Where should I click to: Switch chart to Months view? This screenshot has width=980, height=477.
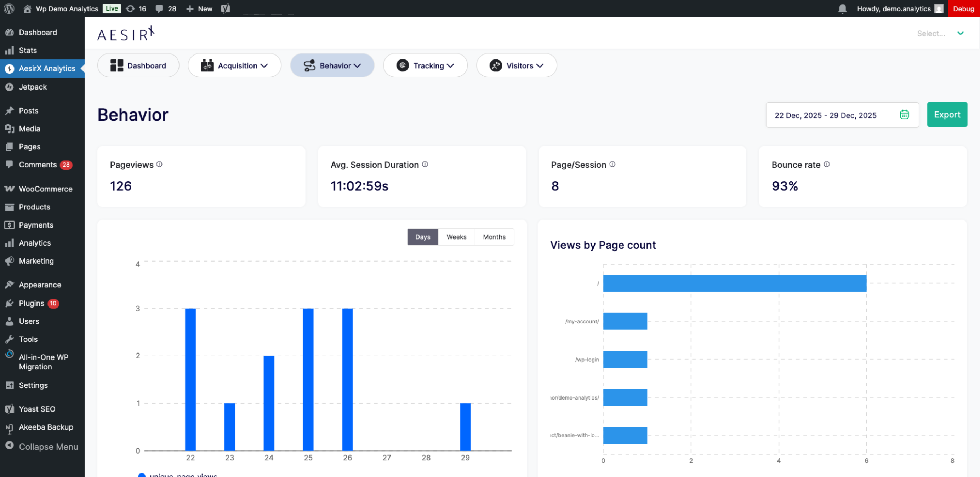tap(494, 237)
